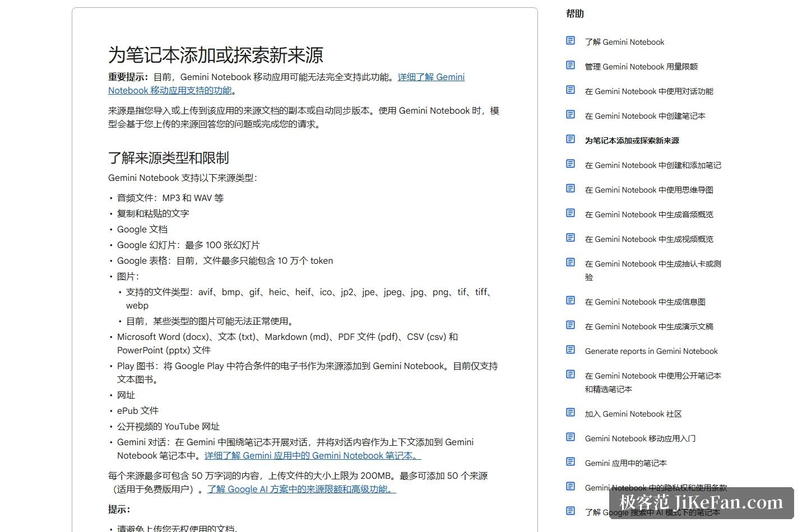
Task: Click the article icon beside 使用思维导图
Action: (571, 188)
